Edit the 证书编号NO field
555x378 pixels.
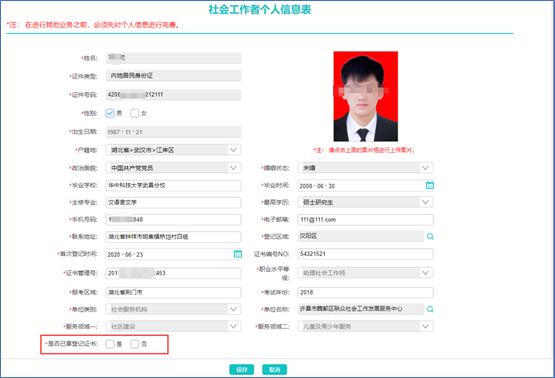point(365,254)
